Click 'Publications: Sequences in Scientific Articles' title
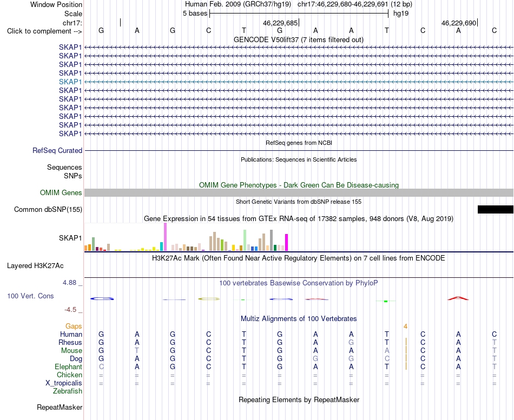This screenshot has width=514, height=420. coord(299,159)
